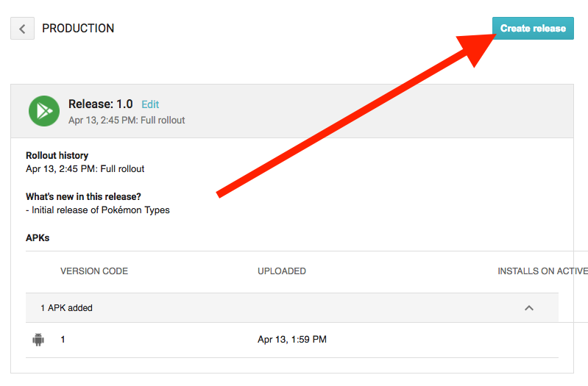Click the VERSION CODE column header
The width and height of the screenshot is (588, 386).
coord(94,271)
